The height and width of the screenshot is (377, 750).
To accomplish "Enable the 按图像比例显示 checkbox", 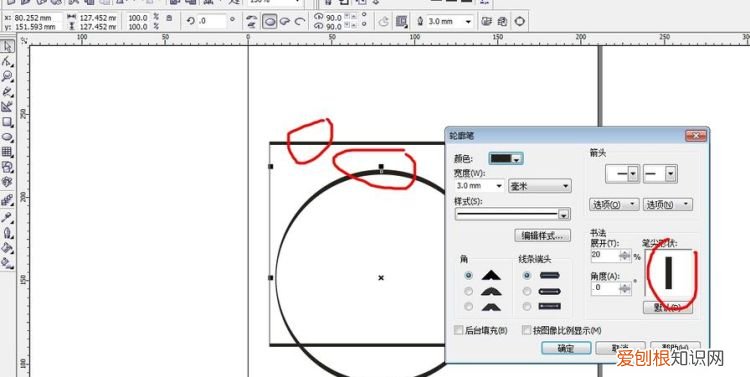I will click(527, 330).
